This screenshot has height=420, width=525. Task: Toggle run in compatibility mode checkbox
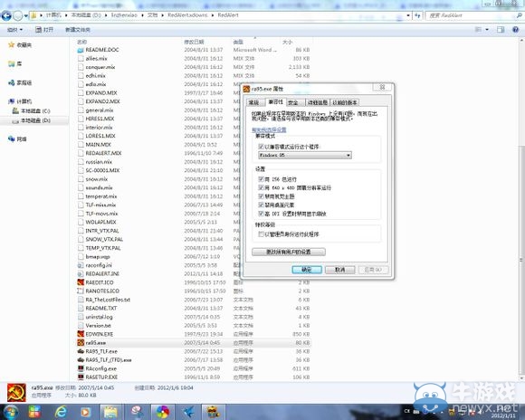(262, 147)
